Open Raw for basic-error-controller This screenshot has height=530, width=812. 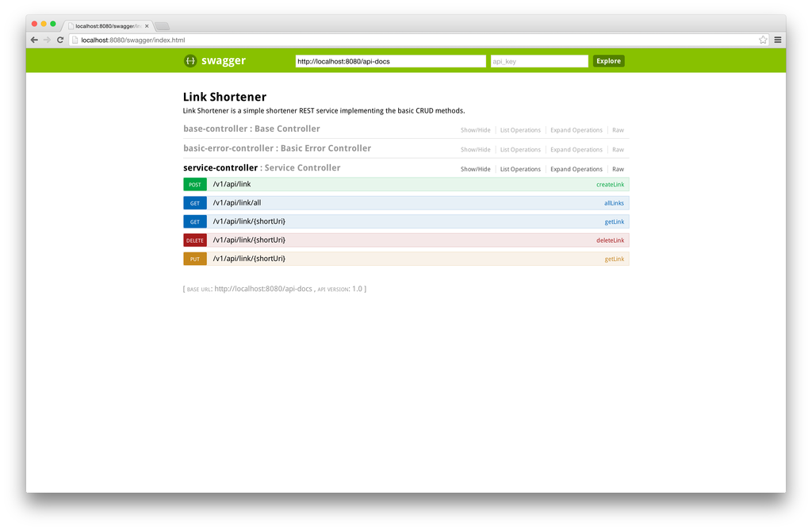coord(618,150)
